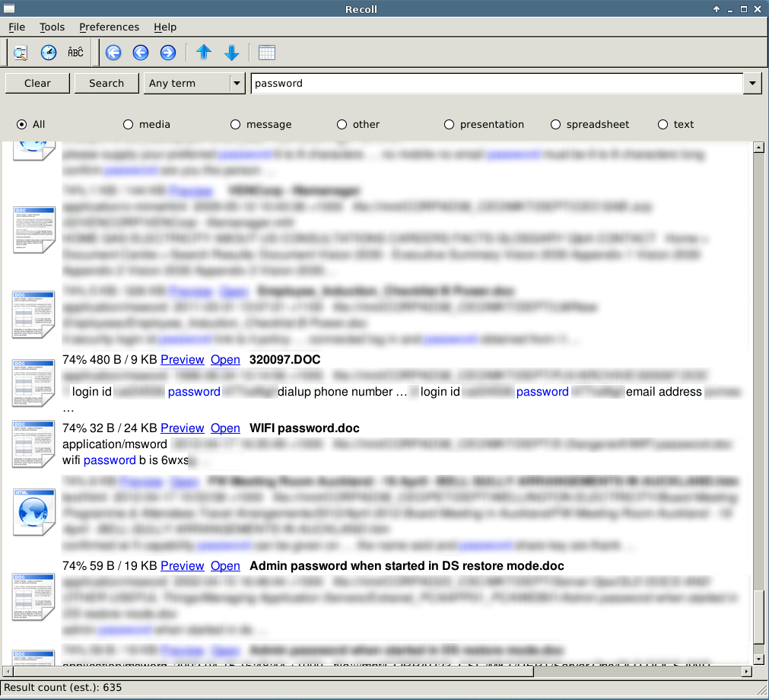Click the Recoll window menu icon
This screenshot has height=700, width=769.
coord(9,9)
